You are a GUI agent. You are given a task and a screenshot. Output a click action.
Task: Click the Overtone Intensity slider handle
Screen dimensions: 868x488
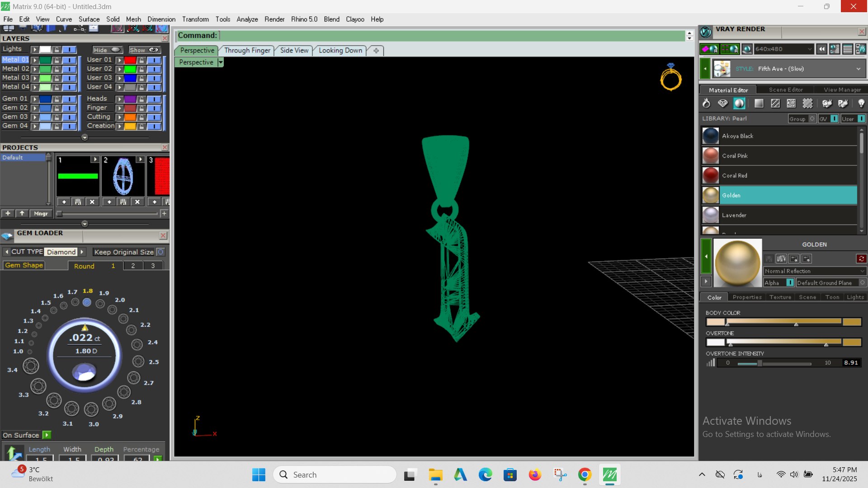coord(759,363)
